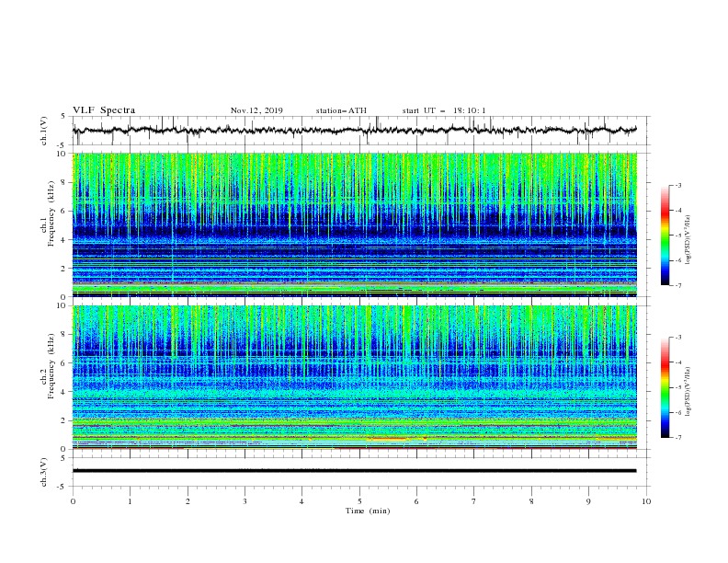Screen dimensions: 728x563
Task: Click the "4" kHz tick of ch.2 spectrogram
Action: click(64, 392)
